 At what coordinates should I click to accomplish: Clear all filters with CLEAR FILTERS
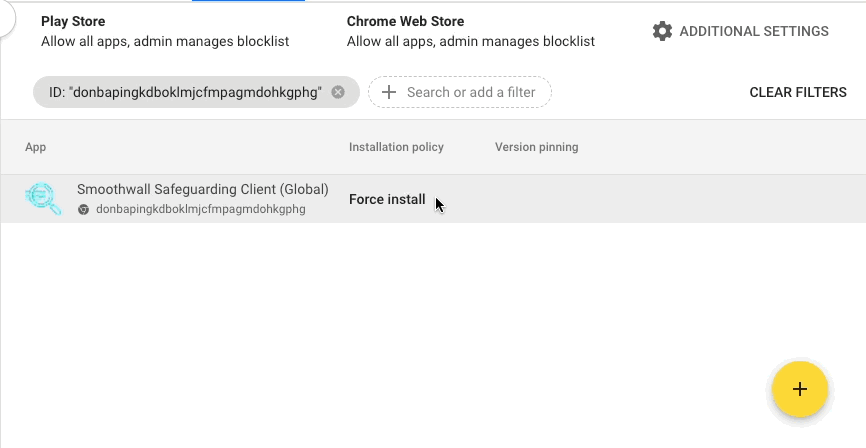pos(798,92)
